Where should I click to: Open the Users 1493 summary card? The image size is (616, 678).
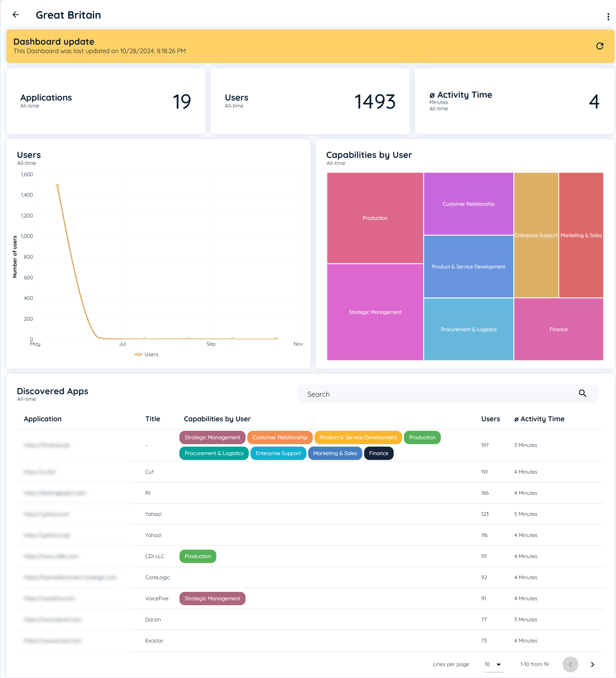[x=310, y=101]
